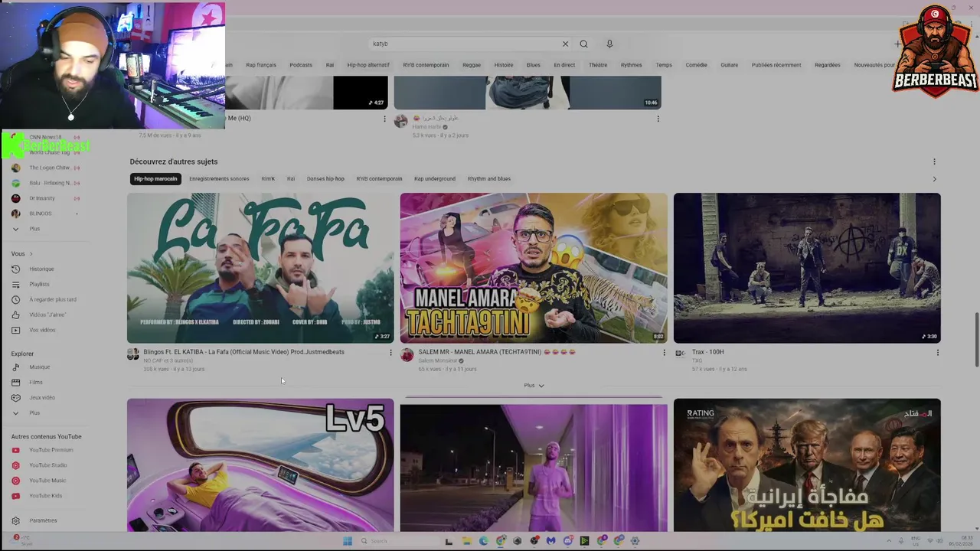Open Salem Monsieur channel avatar
The image size is (980, 551).
407,355
